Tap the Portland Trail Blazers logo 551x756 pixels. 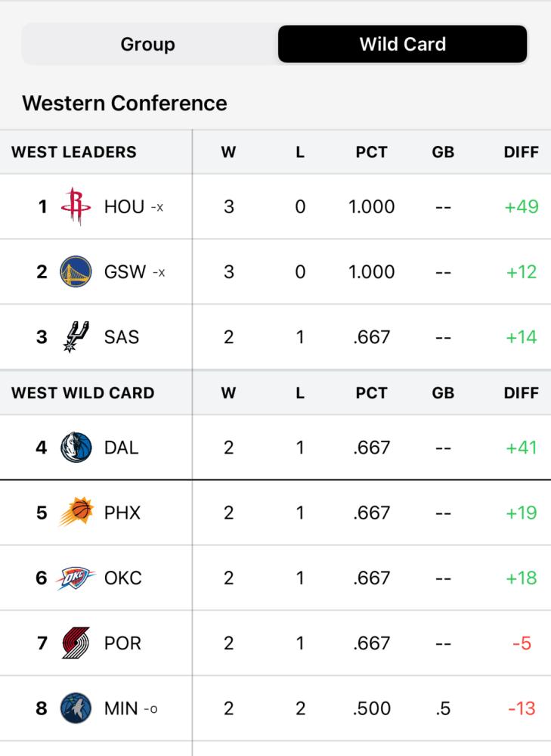(76, 643)
